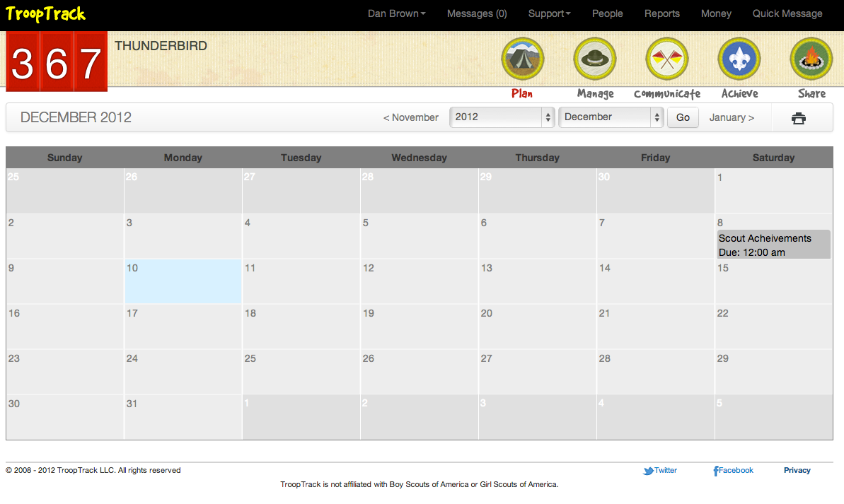Click the Sunday column header
Screen dimensions: 844x504
click(x=65, y=158)
